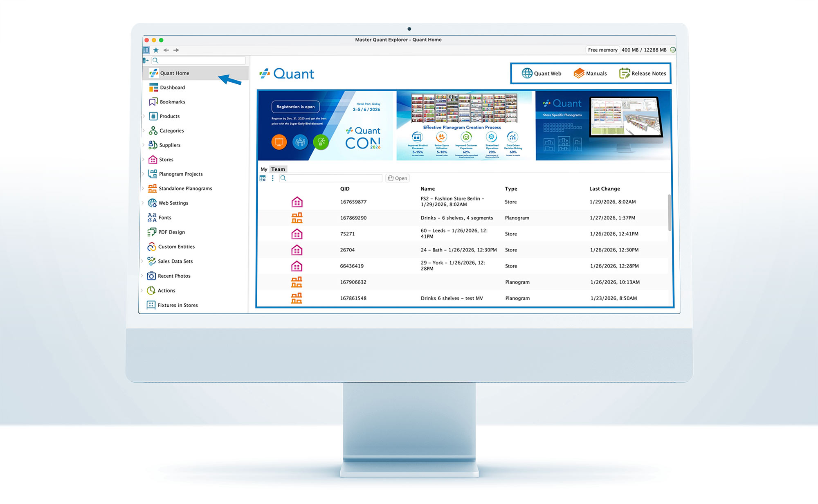The image size is (818, 504).
Task: Click the Stores house icon in sidebar
Action: click(x=153, y=160)
